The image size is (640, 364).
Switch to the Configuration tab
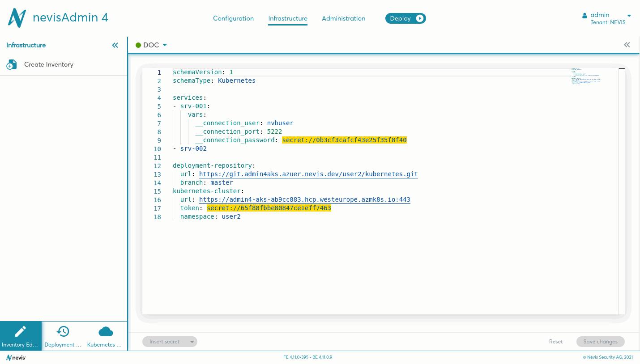[233, 18]
